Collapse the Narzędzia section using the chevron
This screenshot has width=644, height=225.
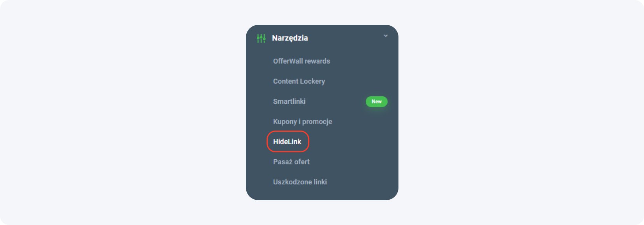coord(386,36)
